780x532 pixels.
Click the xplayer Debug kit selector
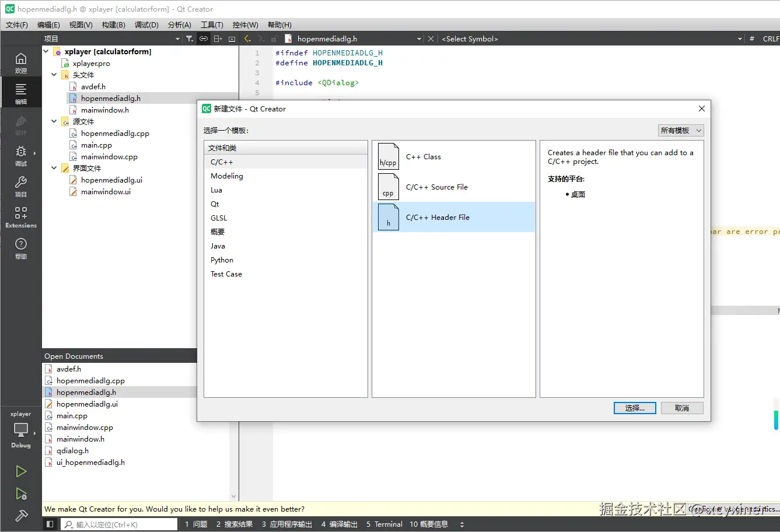pos(21,430)
